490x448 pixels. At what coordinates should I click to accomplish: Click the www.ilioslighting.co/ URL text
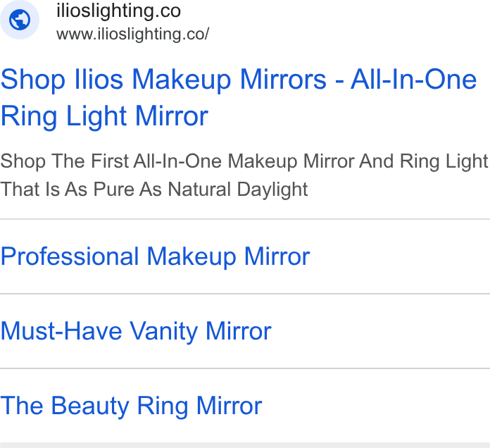[x=133, y=34]
